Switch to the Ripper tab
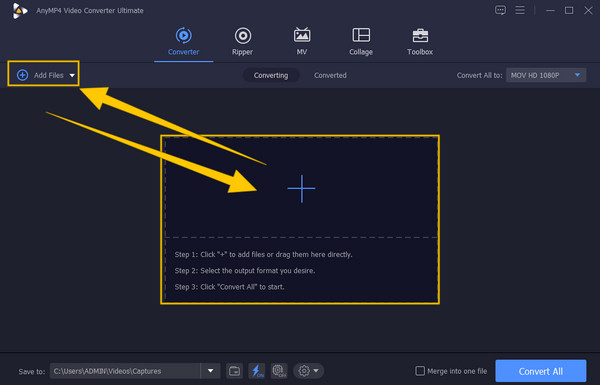Screen dimensions: 600x385 click(x=243, y=41)
